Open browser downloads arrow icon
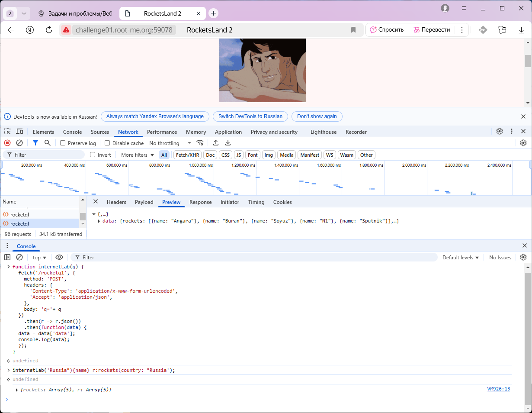 click(522, 30)
